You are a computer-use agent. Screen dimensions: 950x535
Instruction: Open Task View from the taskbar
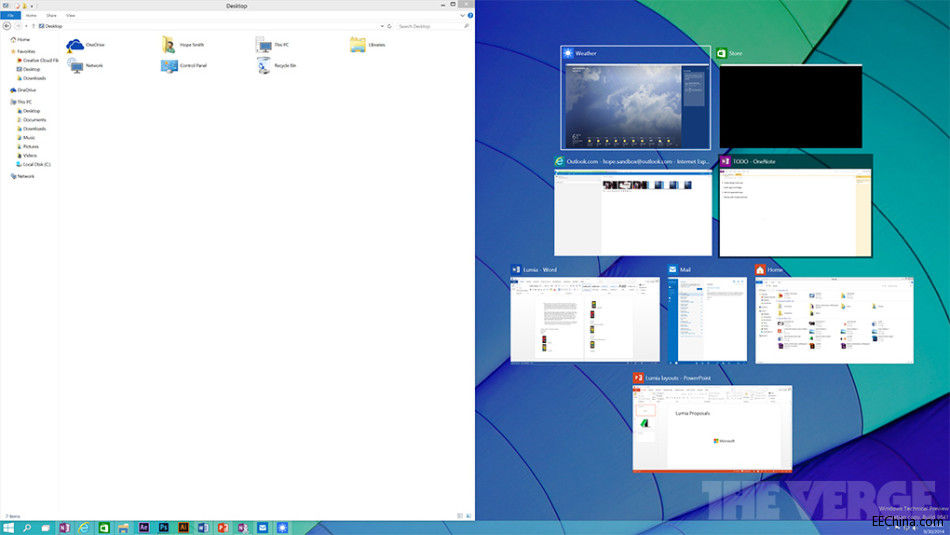(x=45, y=528)
